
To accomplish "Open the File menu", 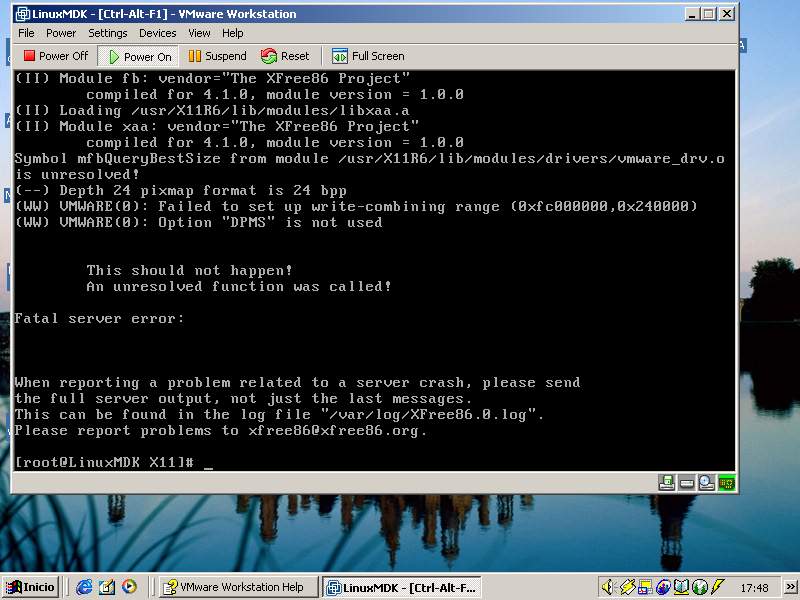I will 26,33.
